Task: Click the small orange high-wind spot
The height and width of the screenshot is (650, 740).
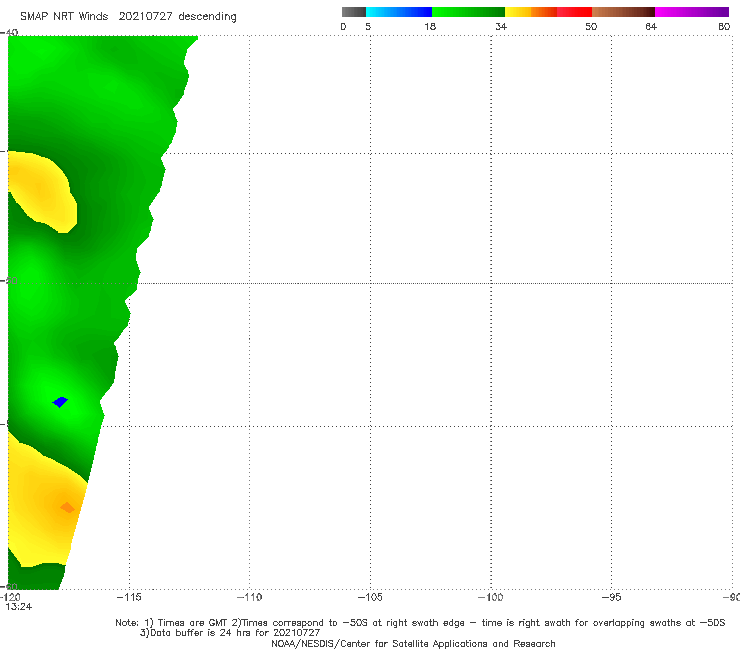Action: click(67, 507)
